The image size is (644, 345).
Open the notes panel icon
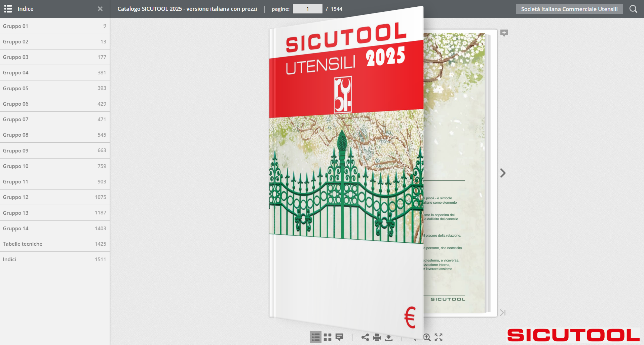click(340, 337)
